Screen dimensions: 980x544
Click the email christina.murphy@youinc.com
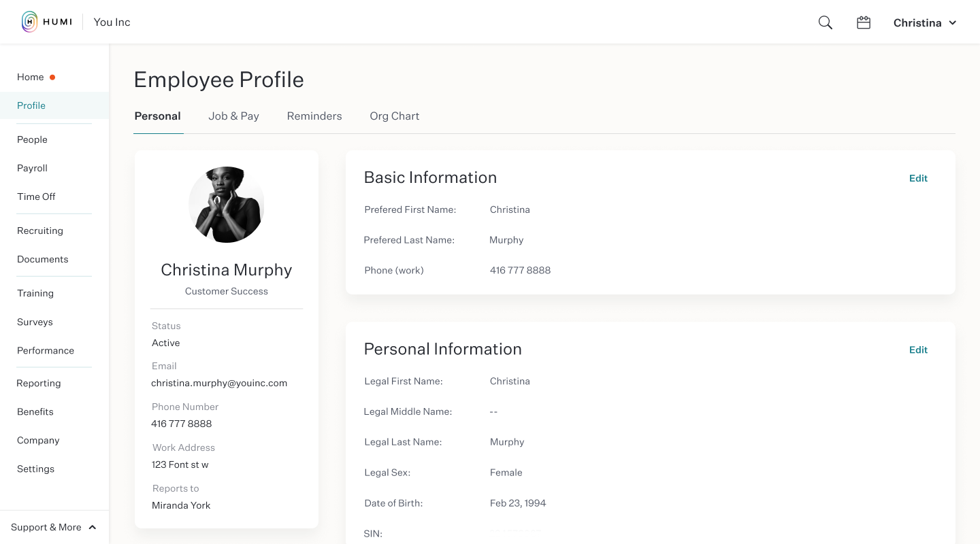(219, 383)
